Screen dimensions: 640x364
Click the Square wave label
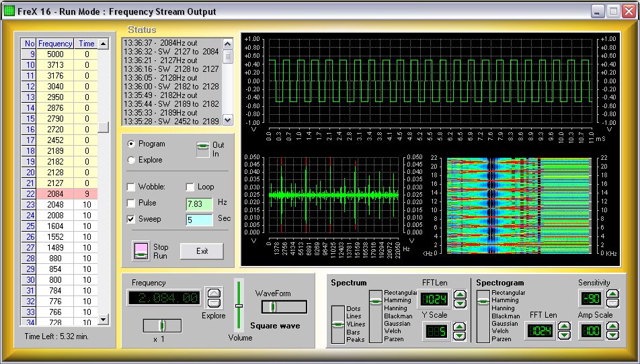[275, 326]
